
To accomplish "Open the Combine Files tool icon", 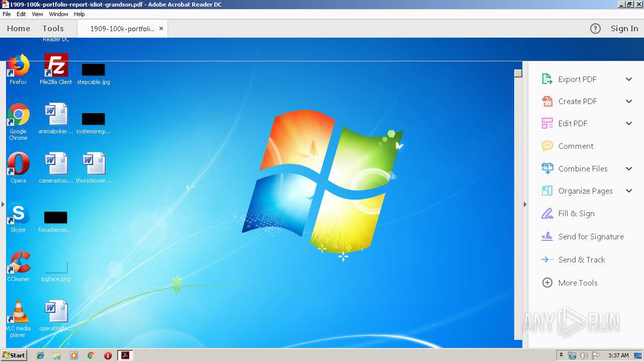I will pyautogui.click(x=547, y=168).
